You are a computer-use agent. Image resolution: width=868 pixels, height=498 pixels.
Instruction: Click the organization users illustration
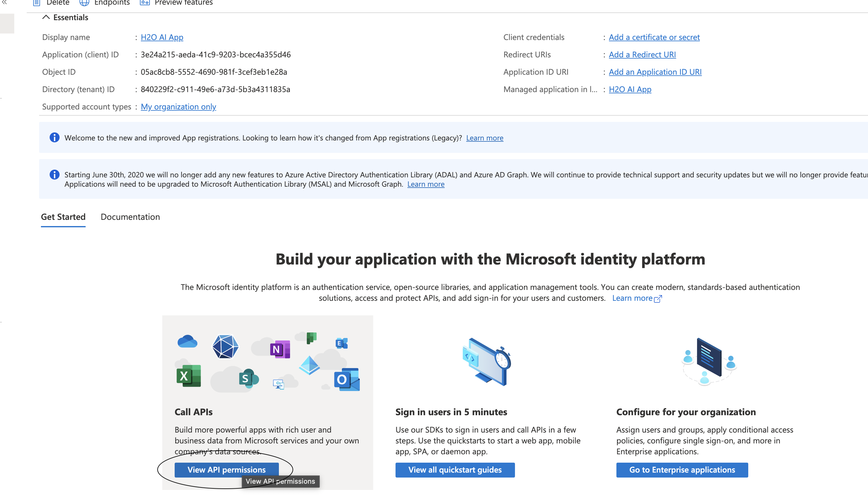tap(709, 361)
